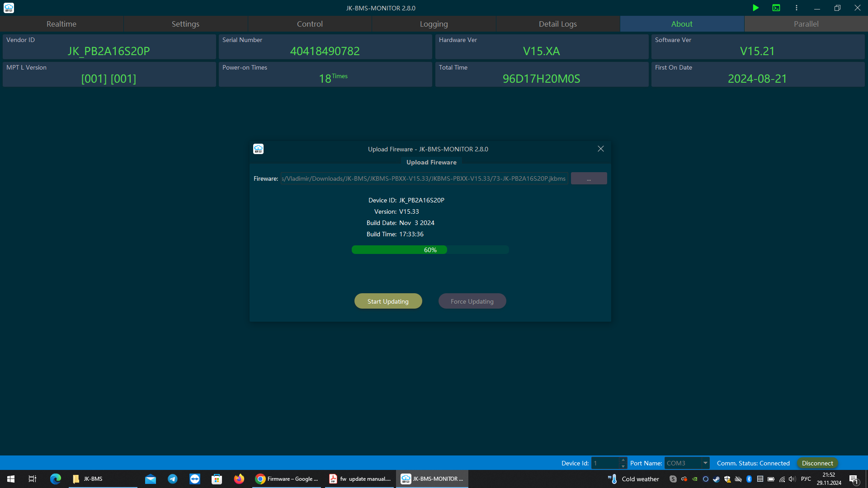Click Vendor ID value JK_PB2A16S20P

coord(109,51)
